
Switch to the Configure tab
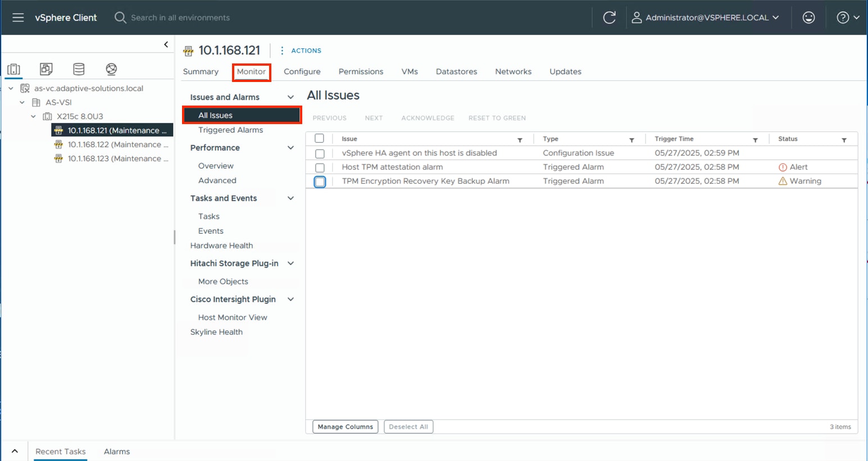click(x=302, y=71)
